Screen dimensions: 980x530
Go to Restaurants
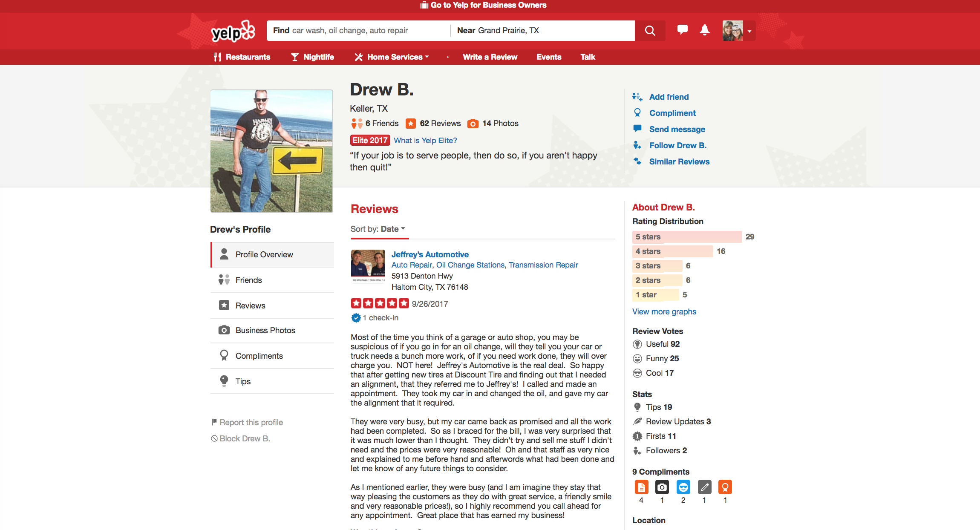click(x=242, y=57)
